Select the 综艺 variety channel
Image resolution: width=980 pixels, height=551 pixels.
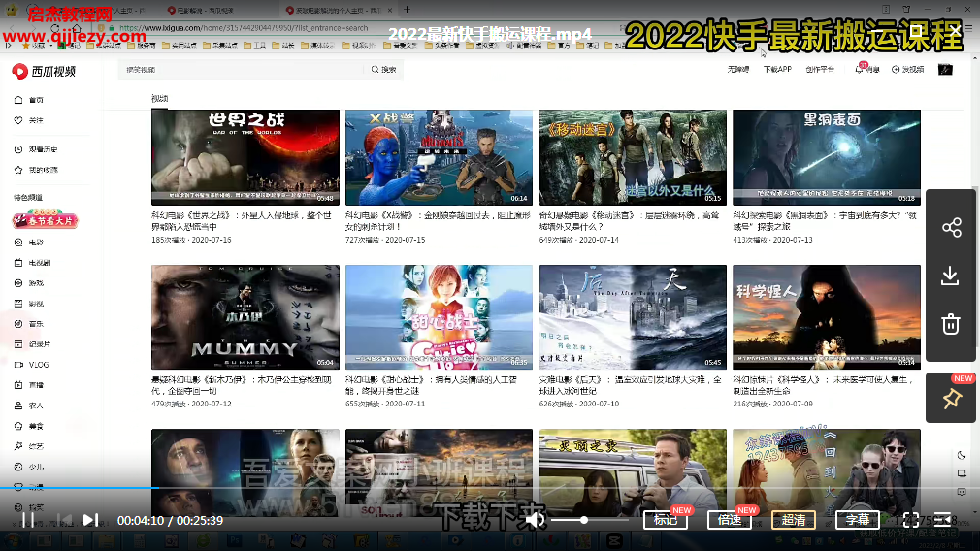29,446
